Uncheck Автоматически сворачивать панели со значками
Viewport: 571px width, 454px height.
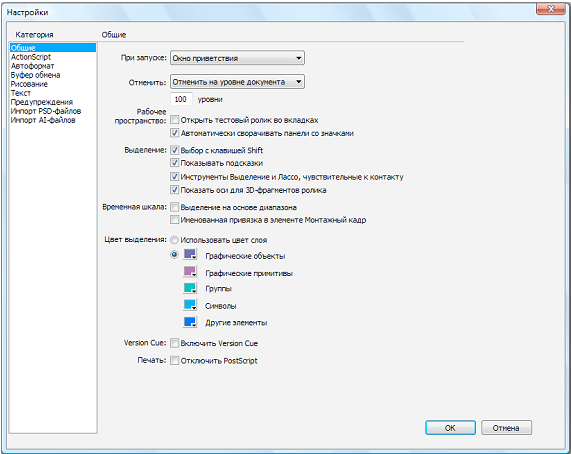[x=174, y=133]
